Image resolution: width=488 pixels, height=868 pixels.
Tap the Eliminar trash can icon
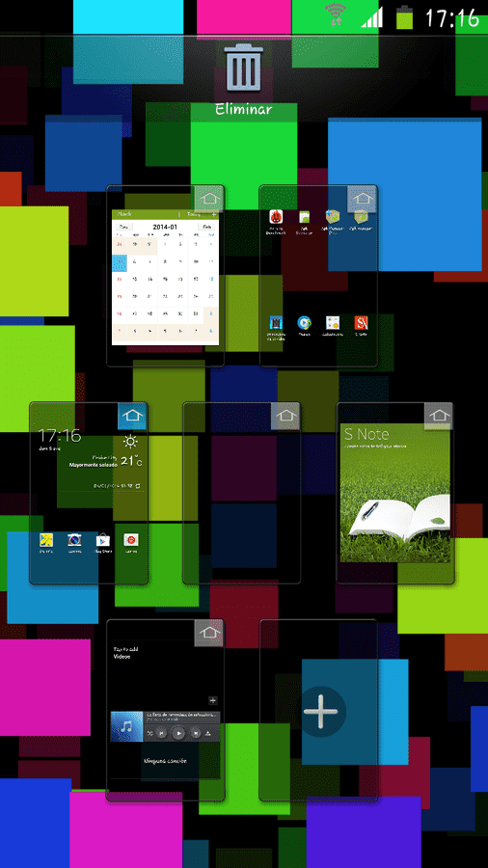[x=243, y=68]
